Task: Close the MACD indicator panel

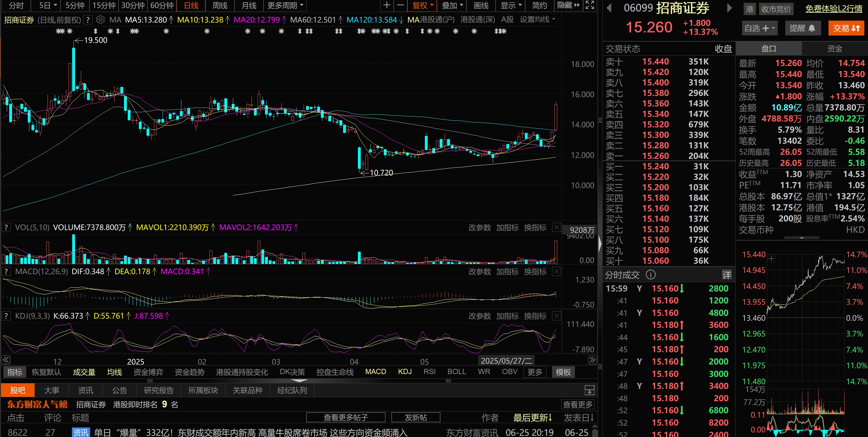Action: coord(556,272)
